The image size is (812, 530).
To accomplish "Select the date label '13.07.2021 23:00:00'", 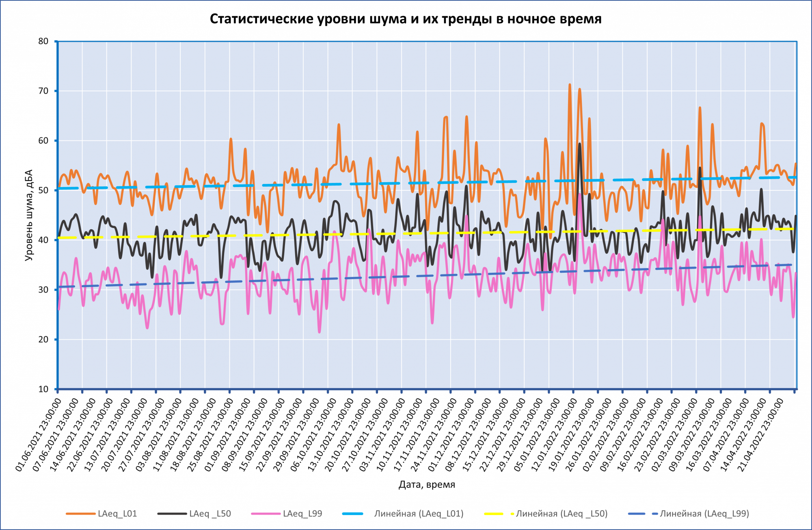I will 107,435.
